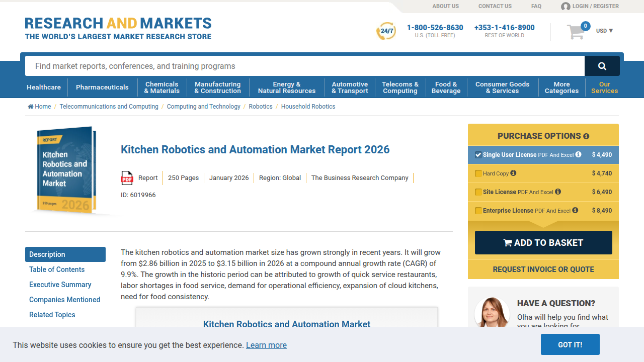
Task: Click the Kitchen Robotics report title
Action: [255, 149]
